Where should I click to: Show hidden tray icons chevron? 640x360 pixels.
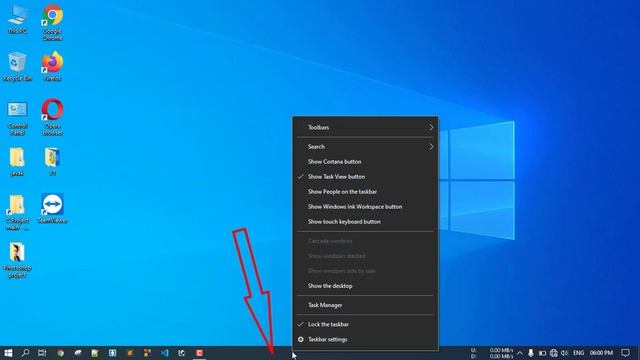coord(520,353)
